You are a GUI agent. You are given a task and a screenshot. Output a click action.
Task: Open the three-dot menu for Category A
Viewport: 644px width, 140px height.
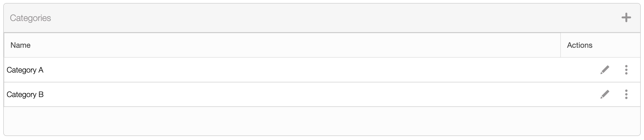pos(626,70)
